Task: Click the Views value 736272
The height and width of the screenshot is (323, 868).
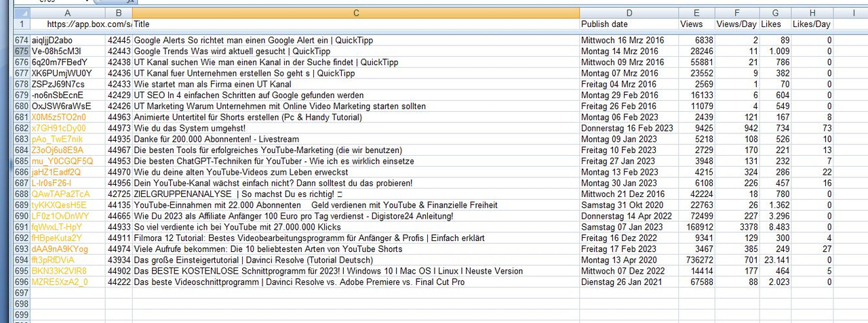Action: [x=700, y=260]
